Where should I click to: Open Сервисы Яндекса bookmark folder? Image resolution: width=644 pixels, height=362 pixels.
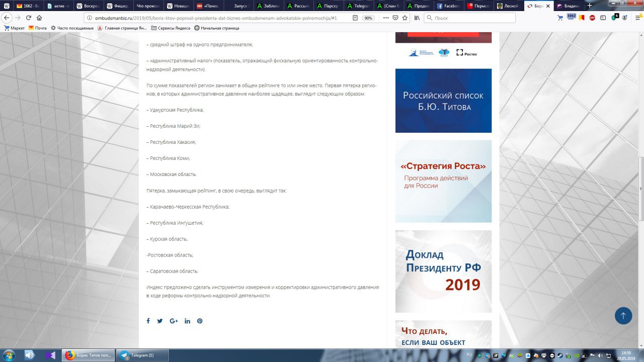pyautogui.click(x=171, y=28)
